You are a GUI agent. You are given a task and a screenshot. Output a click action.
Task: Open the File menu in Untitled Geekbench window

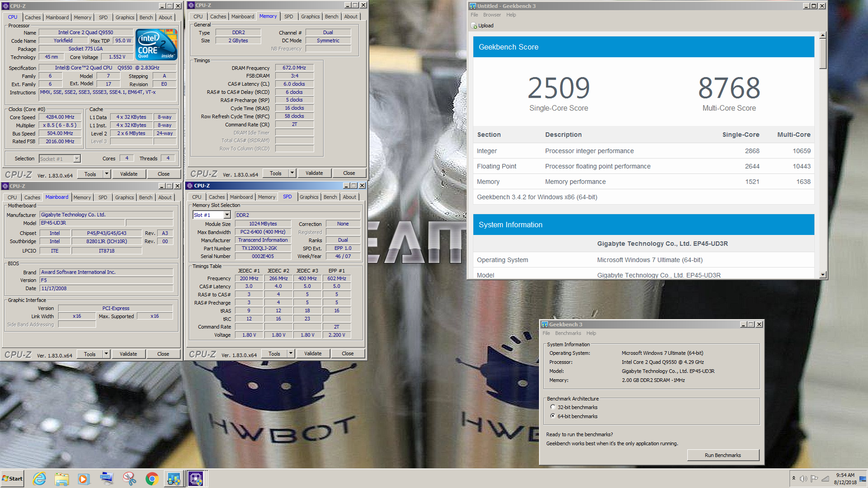(474, 15)
